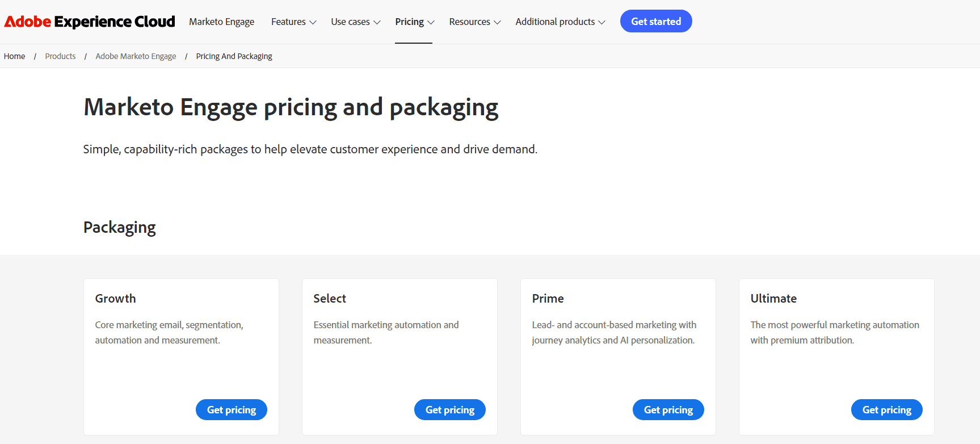Screen dimensions: 980x444
Task: Select Marketo Engage in the top navigation
Action: pos(222,22)
